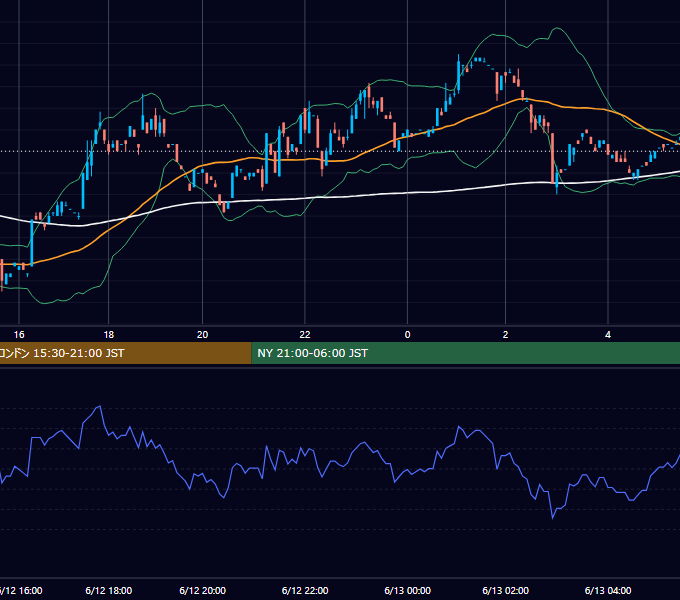The image size is (680, 600).
Task: Click the 2 hour label on time axis
Action: pos(505,335)
